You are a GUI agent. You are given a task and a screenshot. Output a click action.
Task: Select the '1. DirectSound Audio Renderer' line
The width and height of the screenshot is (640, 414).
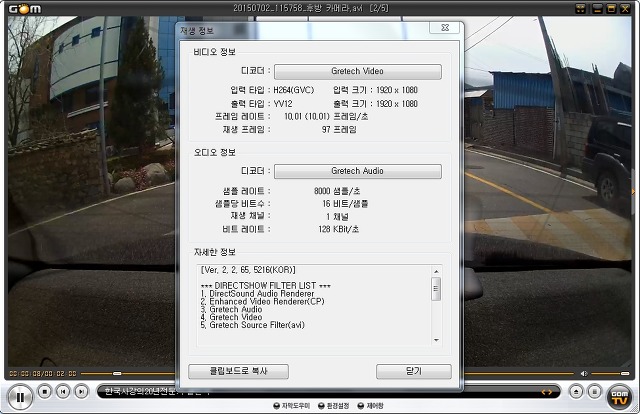[258, 294]
